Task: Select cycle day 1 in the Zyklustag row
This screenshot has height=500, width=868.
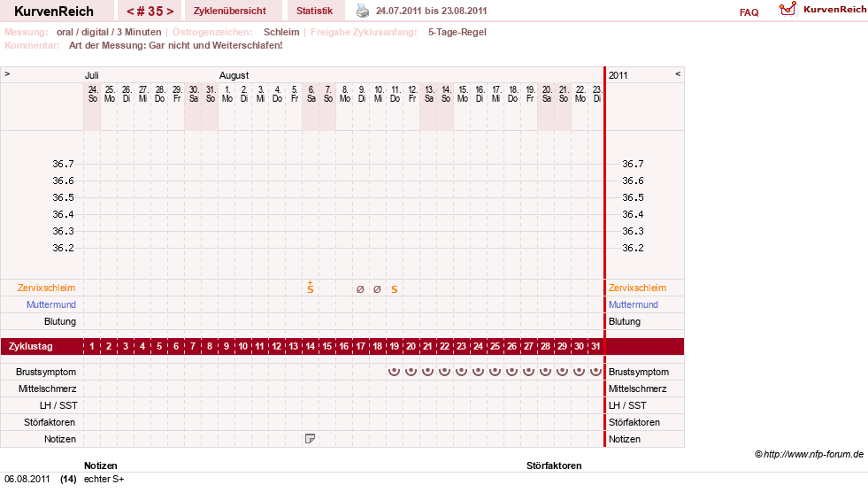Action: click(92, 346)
